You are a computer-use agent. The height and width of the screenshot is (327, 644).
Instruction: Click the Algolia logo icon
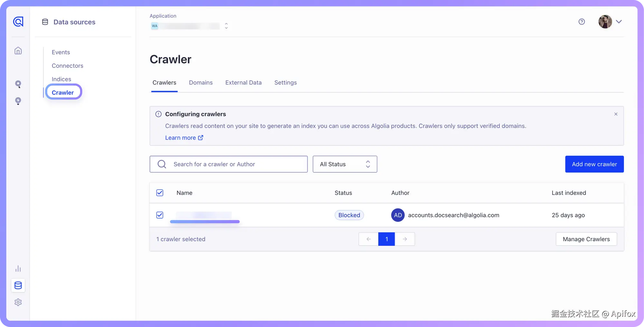pyautogui.click(x=18, y=22)
